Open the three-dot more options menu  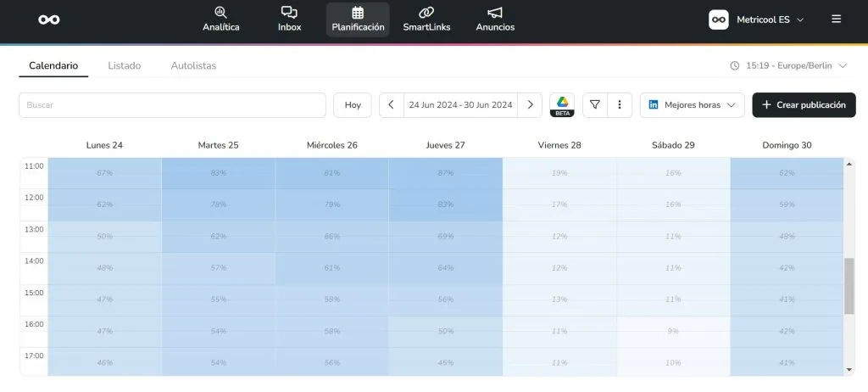tap(620, 105)
